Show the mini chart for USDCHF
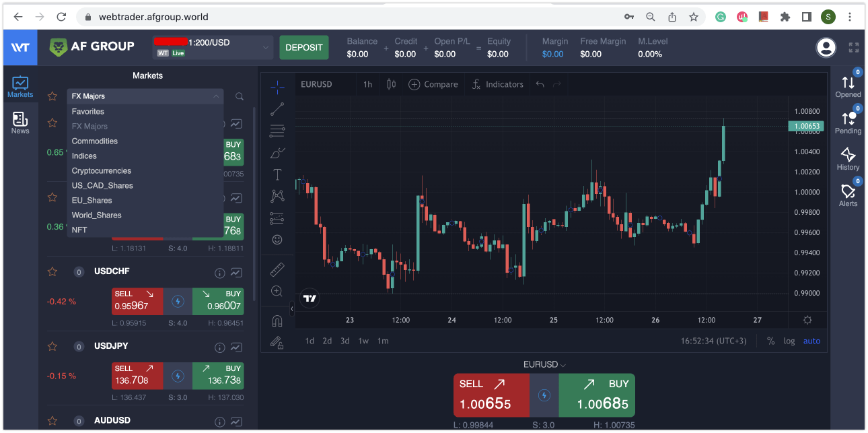This screenshot has height=433, width=868. tap(236, 273)
